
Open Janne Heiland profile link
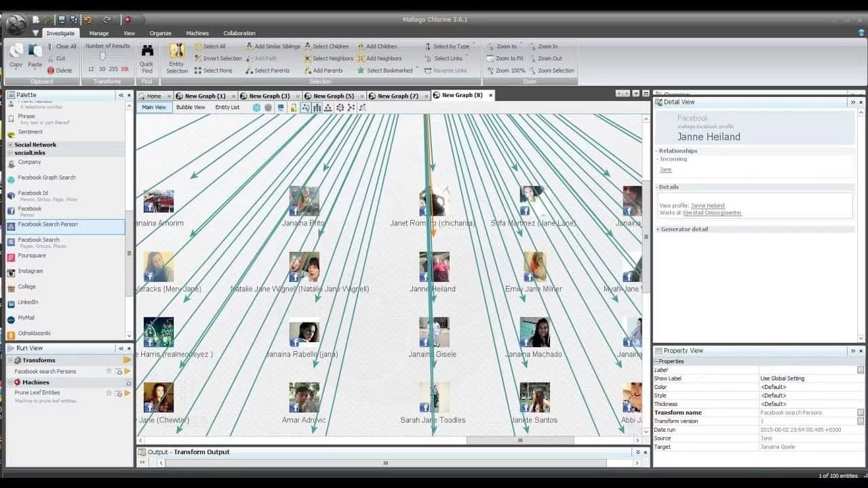tap(707, 205)
